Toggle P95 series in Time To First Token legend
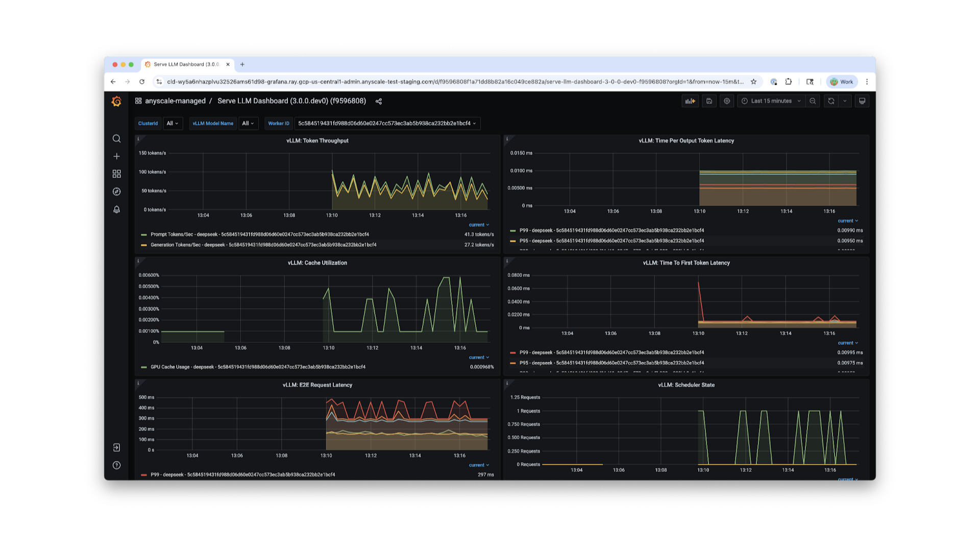This screenshot has height=551, width=980. click(x=611, y=363)
